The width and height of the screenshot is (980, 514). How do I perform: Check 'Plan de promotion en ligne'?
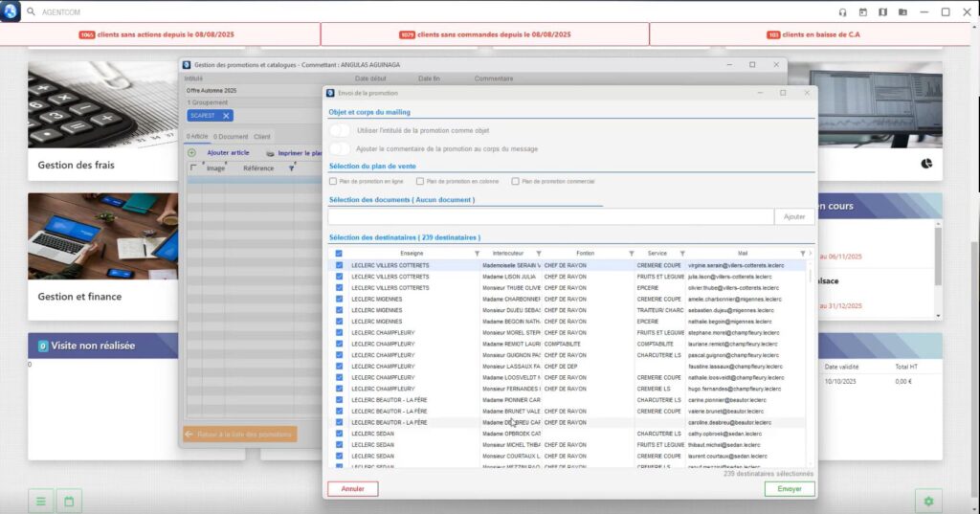[333, 181]
